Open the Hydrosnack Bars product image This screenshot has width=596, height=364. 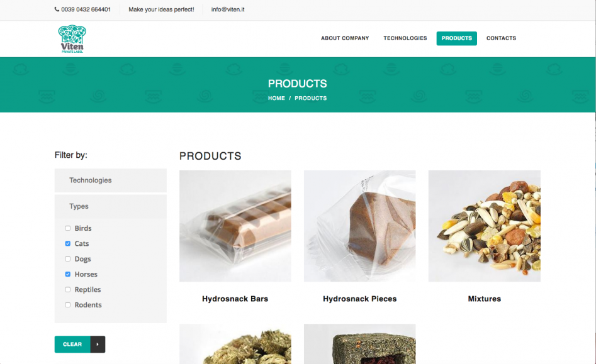(235, 226)
